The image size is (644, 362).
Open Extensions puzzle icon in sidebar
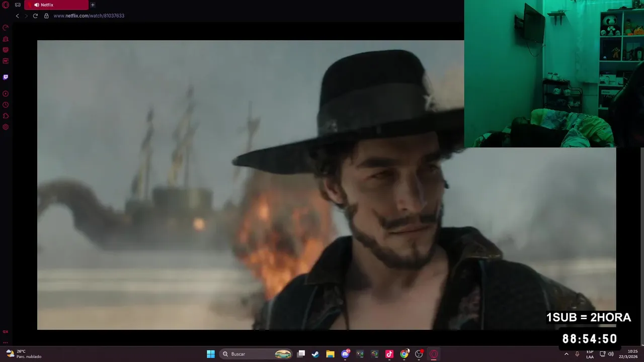pyautogui.click(x=6, y=116)
